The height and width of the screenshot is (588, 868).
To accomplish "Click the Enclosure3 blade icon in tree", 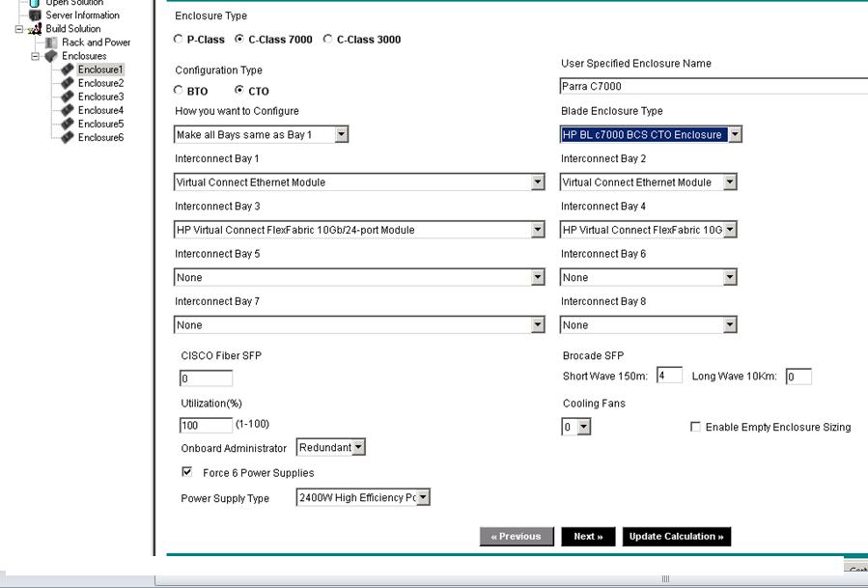I will (67, 97).
